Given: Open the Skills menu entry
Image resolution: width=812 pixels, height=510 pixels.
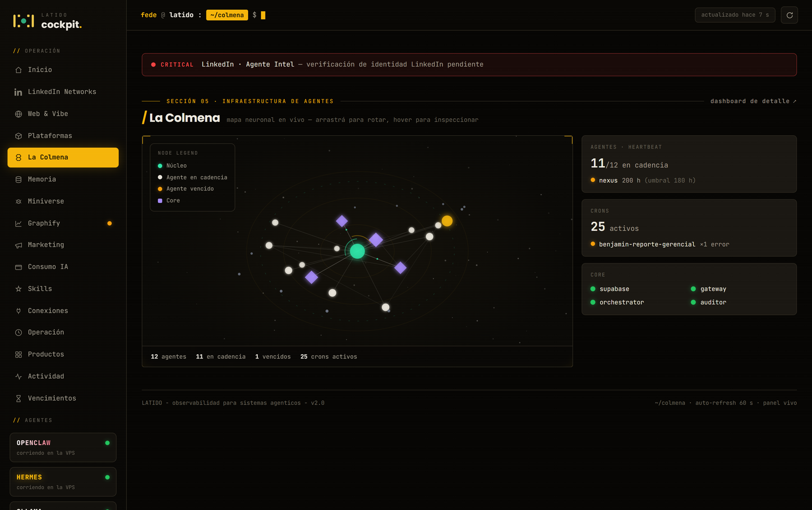Looking at the screenshot, I should 63,289.
